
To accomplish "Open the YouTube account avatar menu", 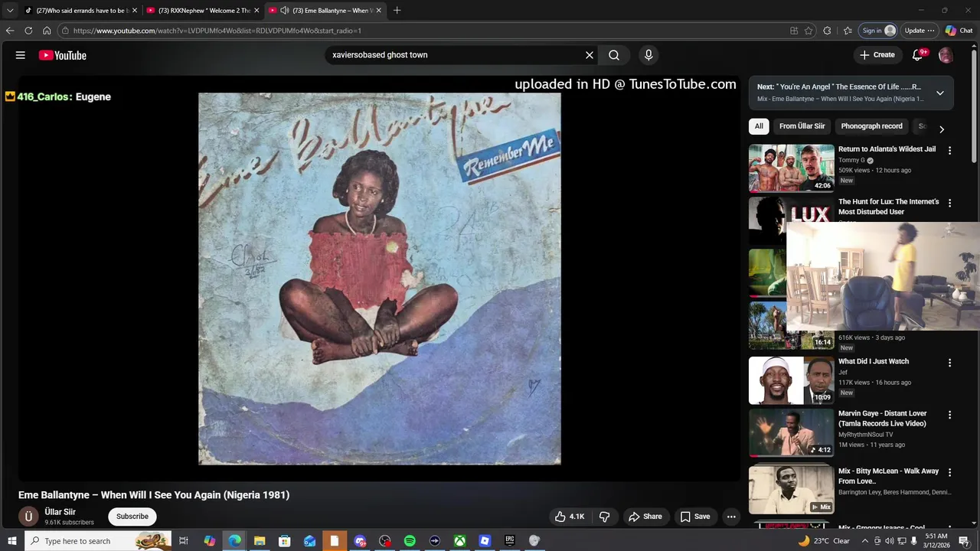I will tap(946, 55).
